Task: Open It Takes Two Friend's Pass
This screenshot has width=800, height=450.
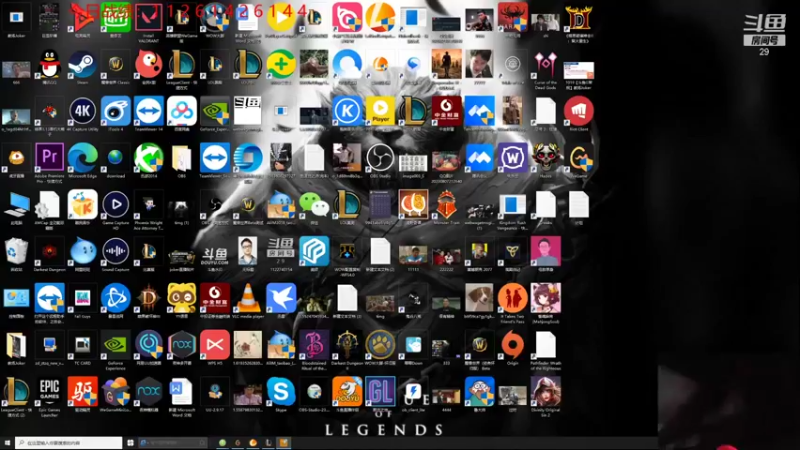Action: [512, 298]
